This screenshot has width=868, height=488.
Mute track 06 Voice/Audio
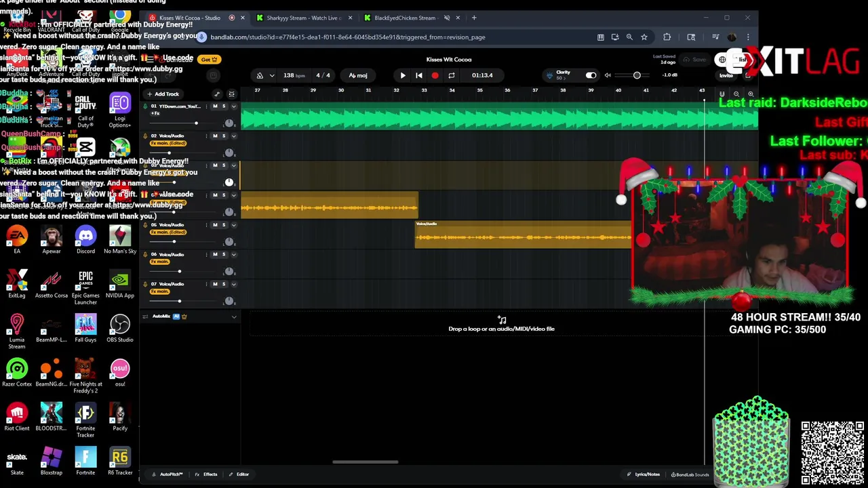[x=215, y=254]
